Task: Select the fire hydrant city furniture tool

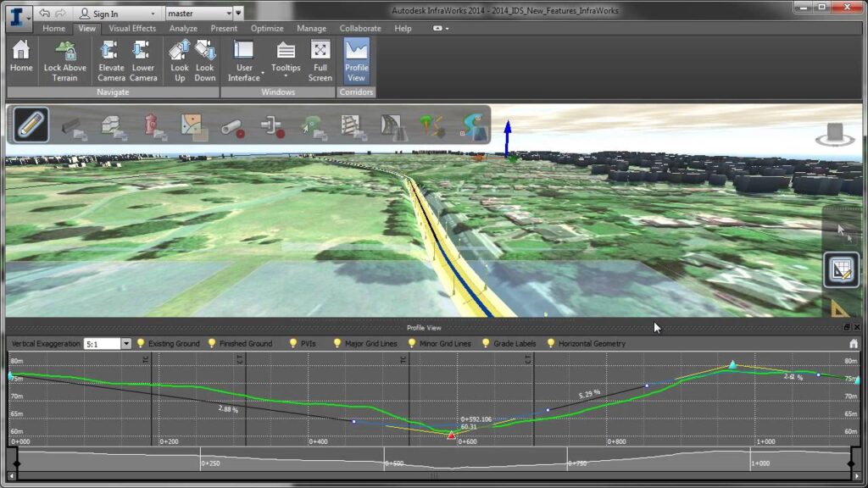Action: click(x=153, y=126)
